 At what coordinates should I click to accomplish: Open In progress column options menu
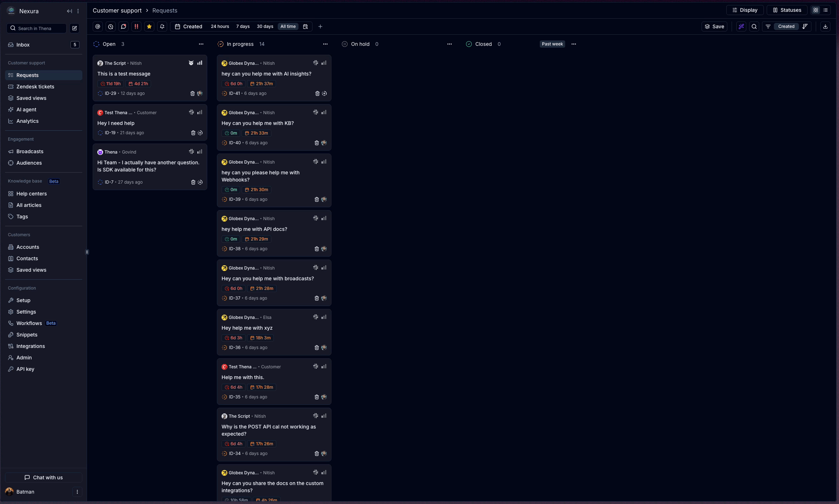tap(325, 44)
